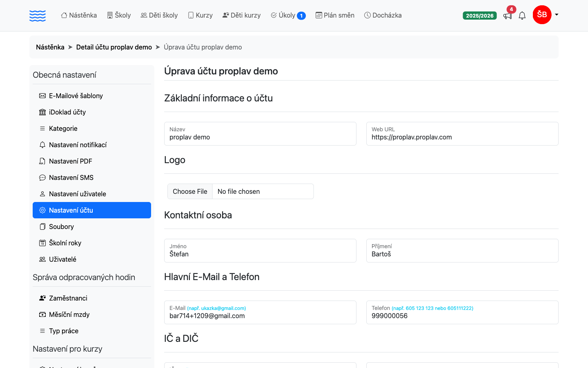Image resolution: width=588 pixels, height=368 pixels.
Task: Click the Úkoly count badge
Action: [301, 16]
